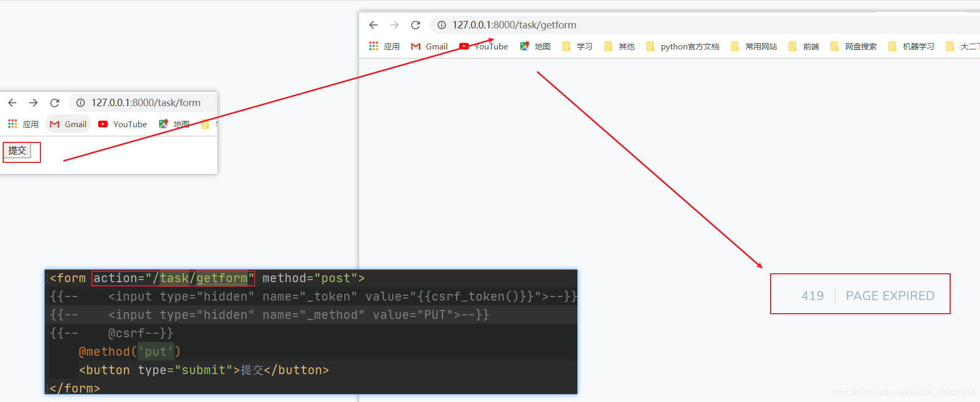Collapse the form tag fold marker in editor
Screen dimensions: 980x402
47,278
